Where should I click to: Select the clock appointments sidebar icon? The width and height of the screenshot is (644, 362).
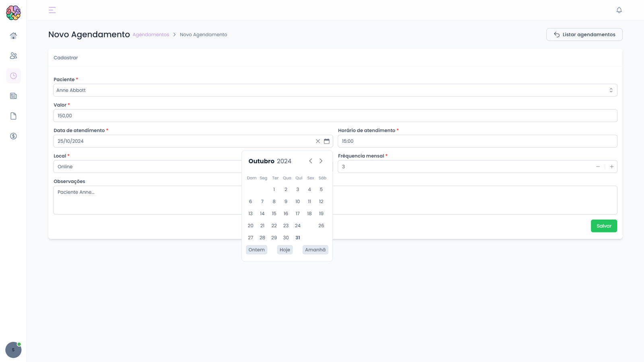click(x=13, y=76)
